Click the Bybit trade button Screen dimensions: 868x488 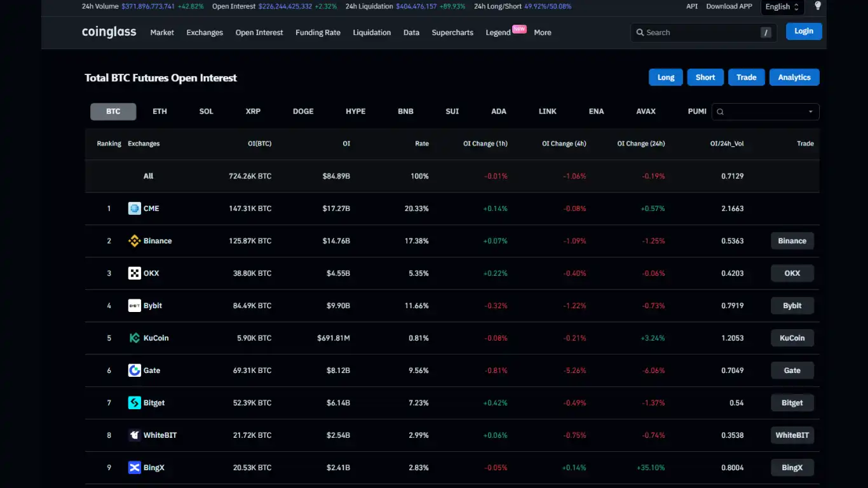click(792, 306)
